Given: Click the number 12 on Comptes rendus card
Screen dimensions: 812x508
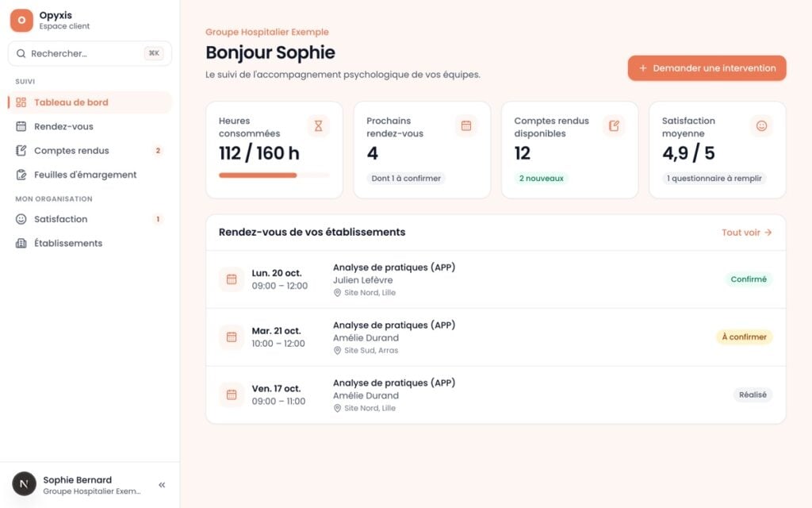Looking at the screenshot, I should (x=523, y=153).
